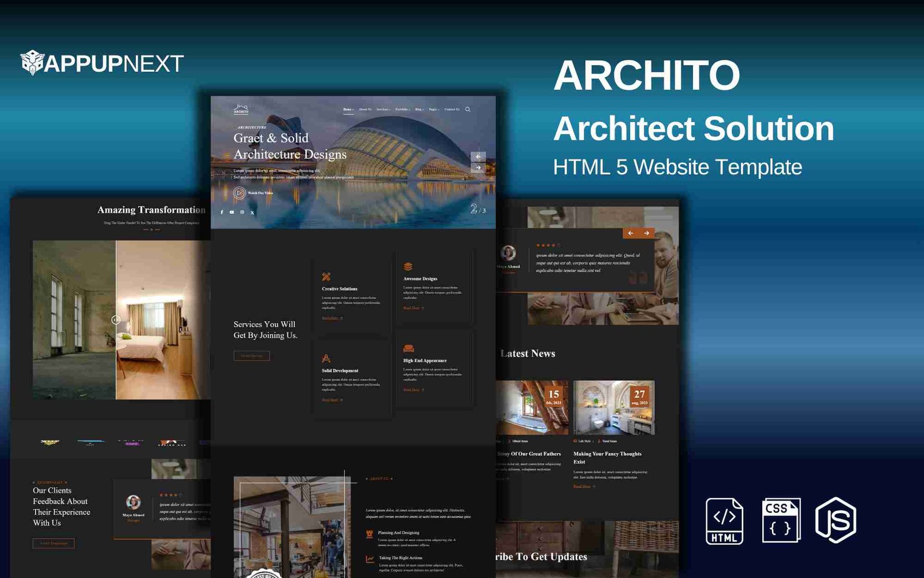The image size is (924, 578).
Task: Expand the Pages dropdown in navbar
Action: coord(434,109)
